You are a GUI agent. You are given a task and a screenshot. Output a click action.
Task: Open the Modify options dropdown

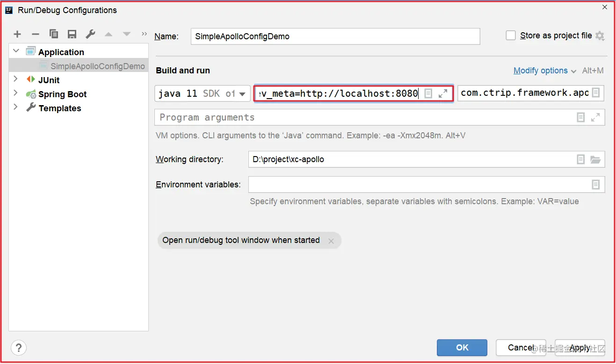pyautogui.click(x=545, y=71)
